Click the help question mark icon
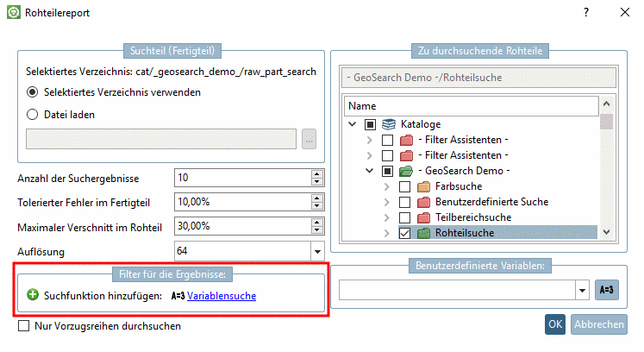 coord(586,12)
